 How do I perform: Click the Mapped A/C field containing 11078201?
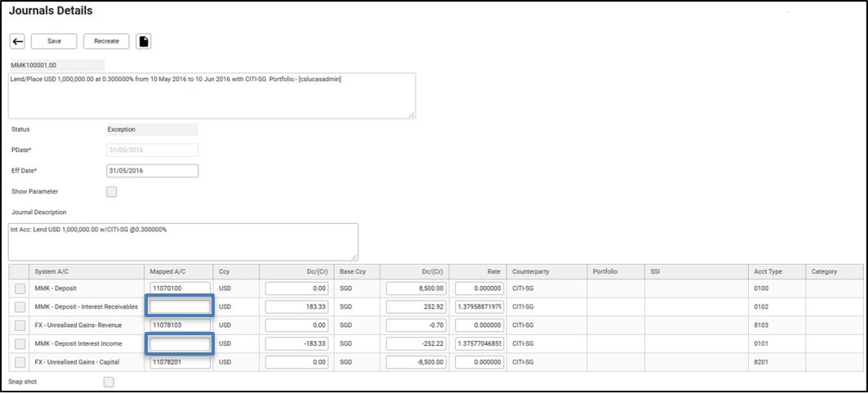(179, 360)
